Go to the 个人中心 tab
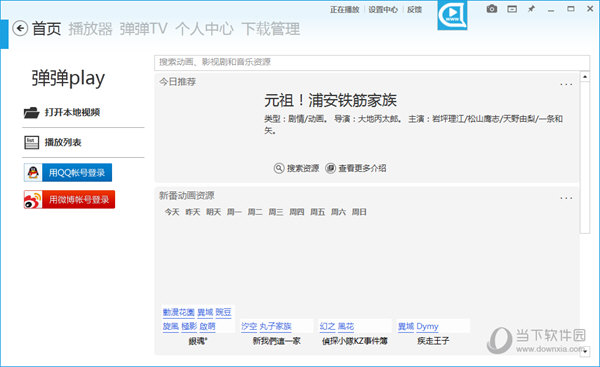This screenshot has height=367, width=600. point(204,29)
